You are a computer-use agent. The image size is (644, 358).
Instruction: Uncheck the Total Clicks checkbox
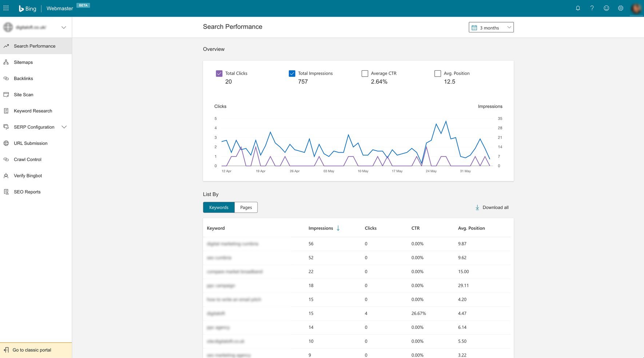pyautogui.click(x=219, y=74)
